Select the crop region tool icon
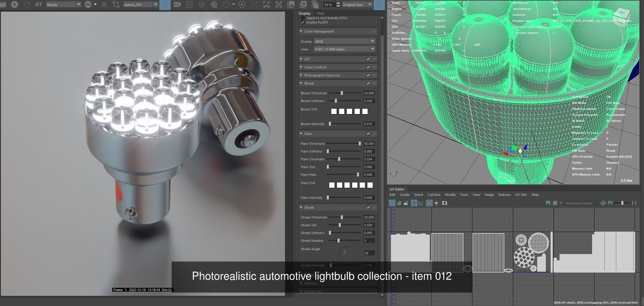 click(116, 4)
